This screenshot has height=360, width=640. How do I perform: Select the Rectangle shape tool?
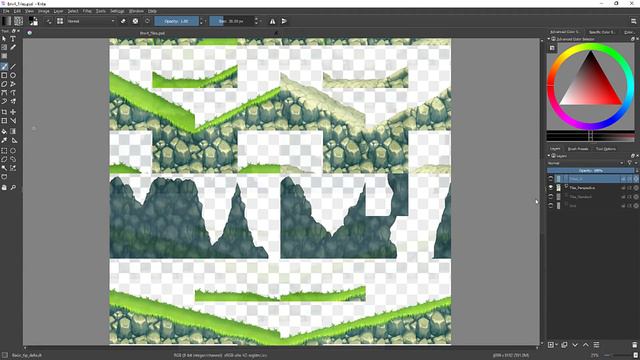tap(4, 75)
